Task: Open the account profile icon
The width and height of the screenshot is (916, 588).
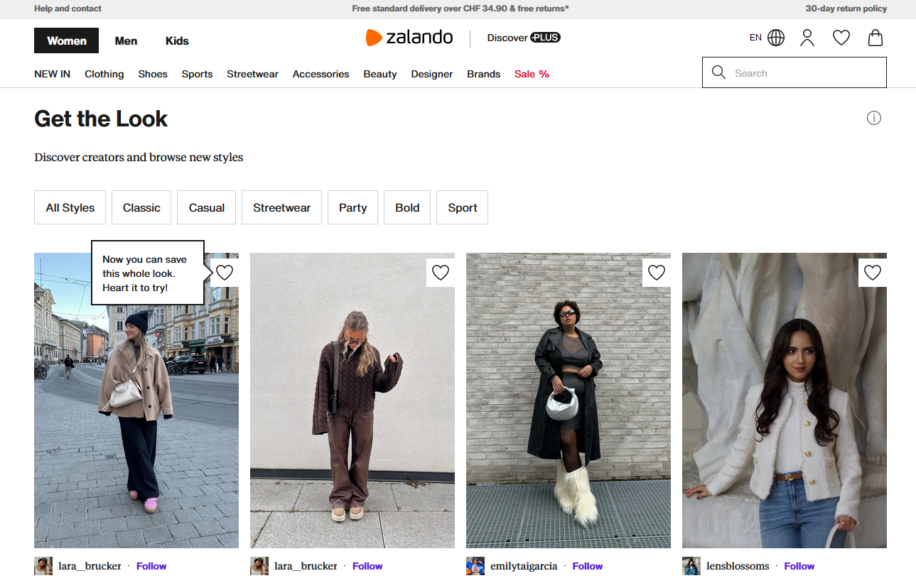Action: point(807,38)
